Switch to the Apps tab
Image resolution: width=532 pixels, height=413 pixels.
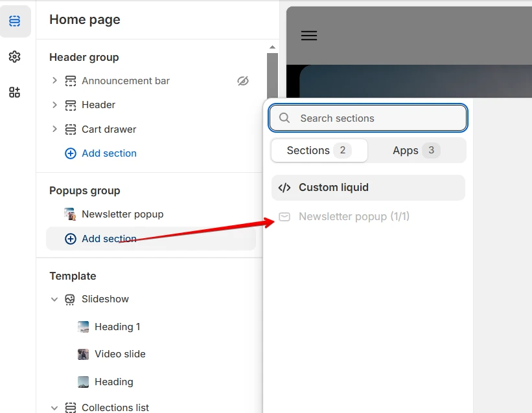tap(417, 150)
